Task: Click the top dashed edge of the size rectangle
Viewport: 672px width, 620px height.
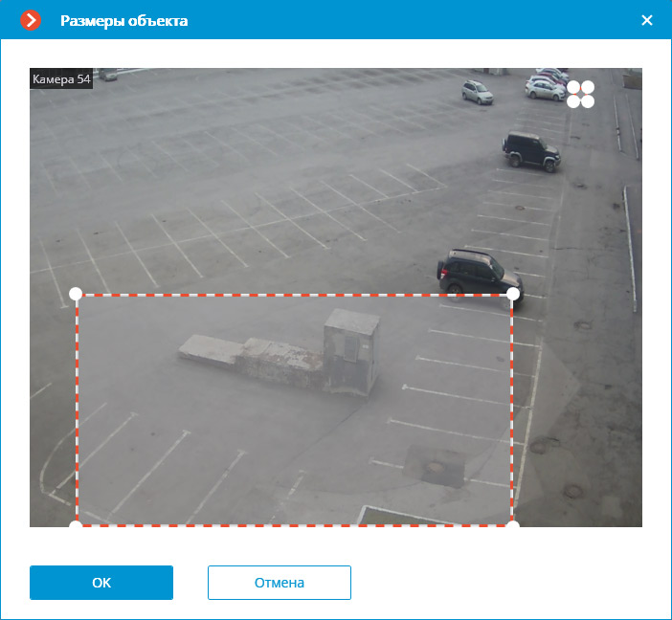Action: (x=287, y=295)
